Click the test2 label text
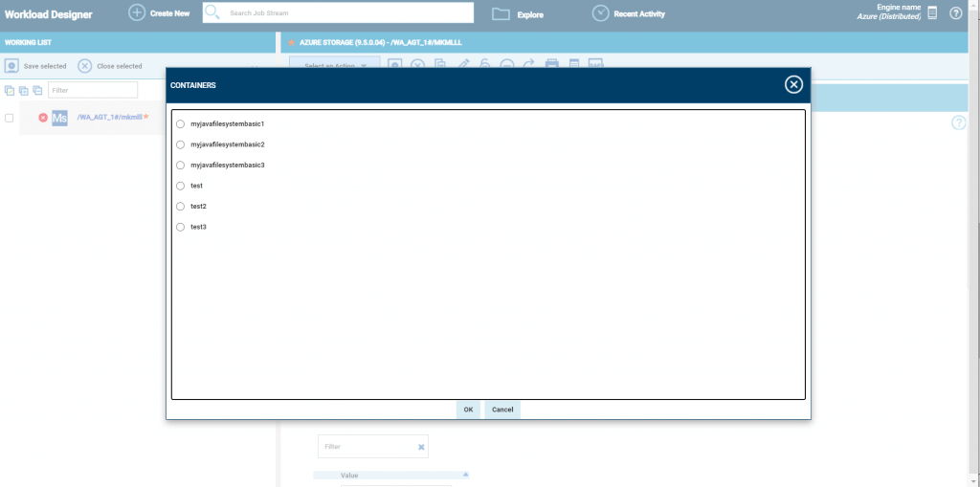This screenshot has width=980, height=487. (199, 207)
